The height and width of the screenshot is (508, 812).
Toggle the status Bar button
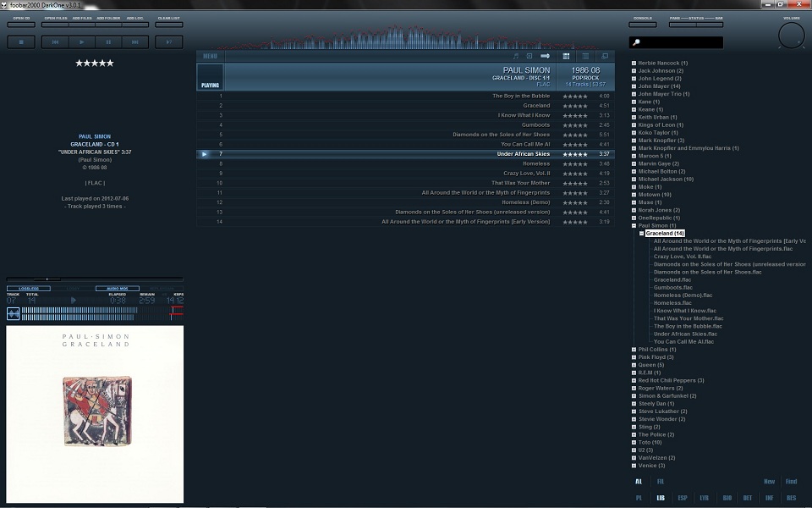point(710,25)
